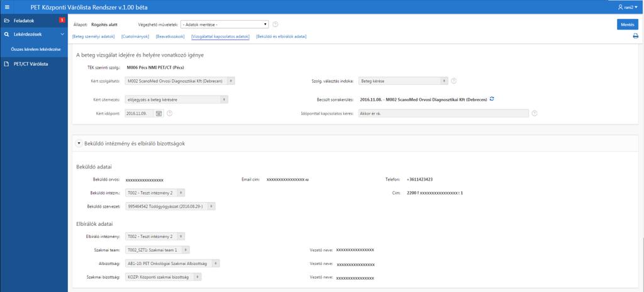Click the document icon beside PET/CT Várólista
The width and height of the screenshot is (644, 292).
[x=6, y=64]
